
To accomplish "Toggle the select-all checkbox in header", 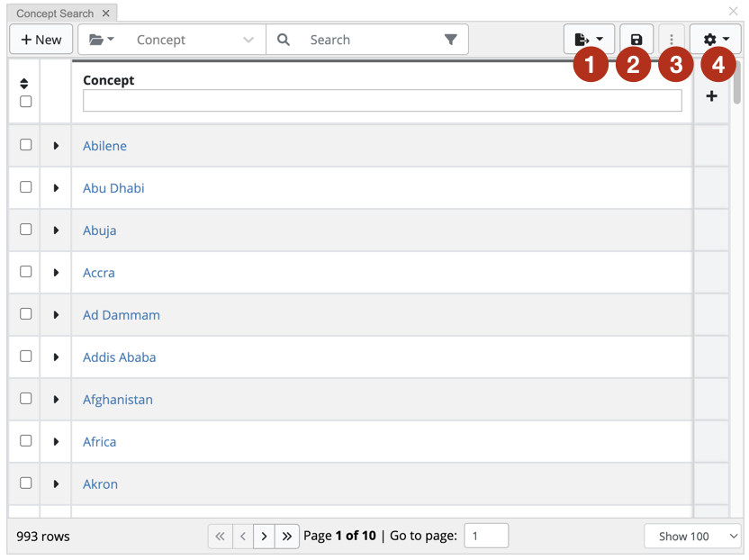I will click(26, 102).
